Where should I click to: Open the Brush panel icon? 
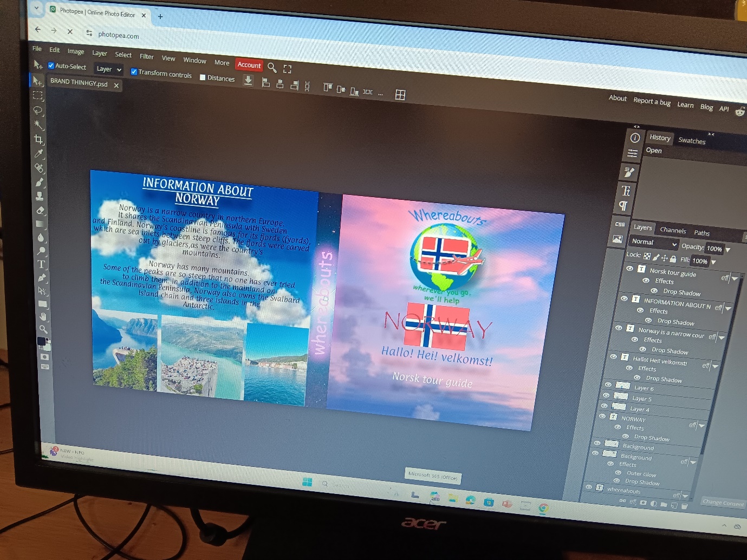629,172
